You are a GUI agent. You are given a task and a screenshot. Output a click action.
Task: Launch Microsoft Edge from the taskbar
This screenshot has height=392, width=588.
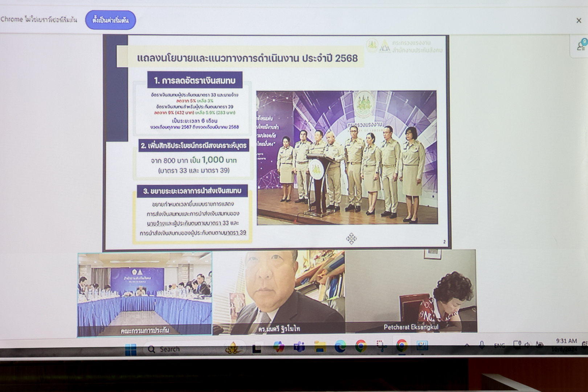340,347
